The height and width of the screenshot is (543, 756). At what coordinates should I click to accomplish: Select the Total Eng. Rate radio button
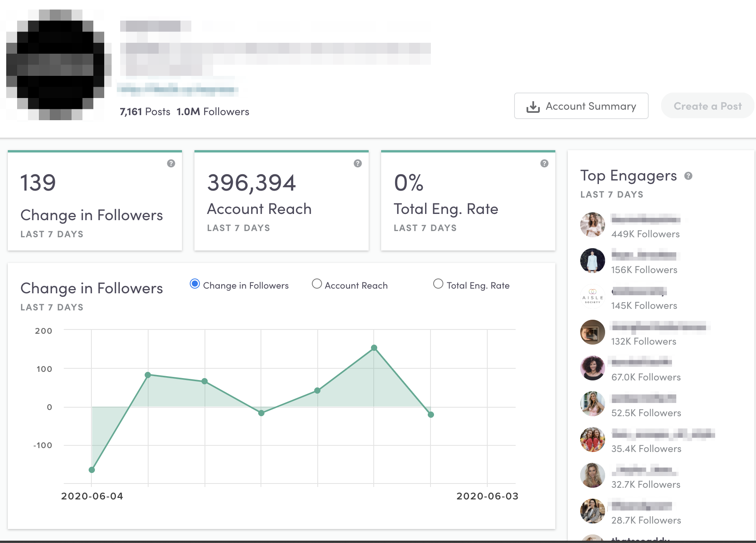point(438,284)
